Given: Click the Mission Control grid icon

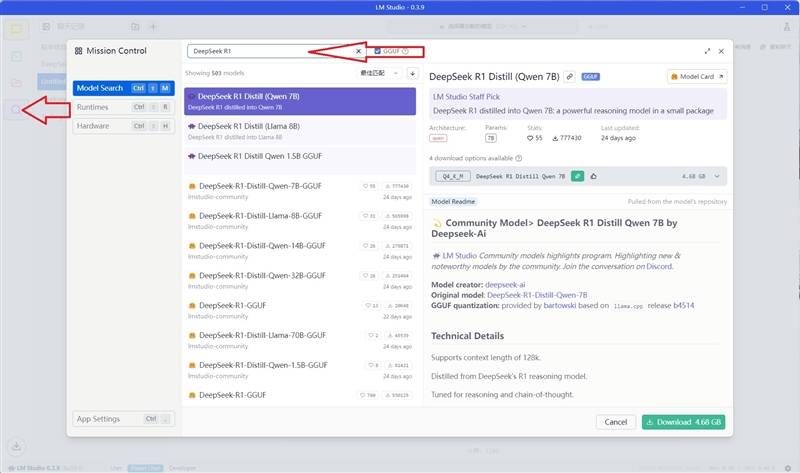Looking at the screenshot, I should pyautogui.click(x=78, y=51).
